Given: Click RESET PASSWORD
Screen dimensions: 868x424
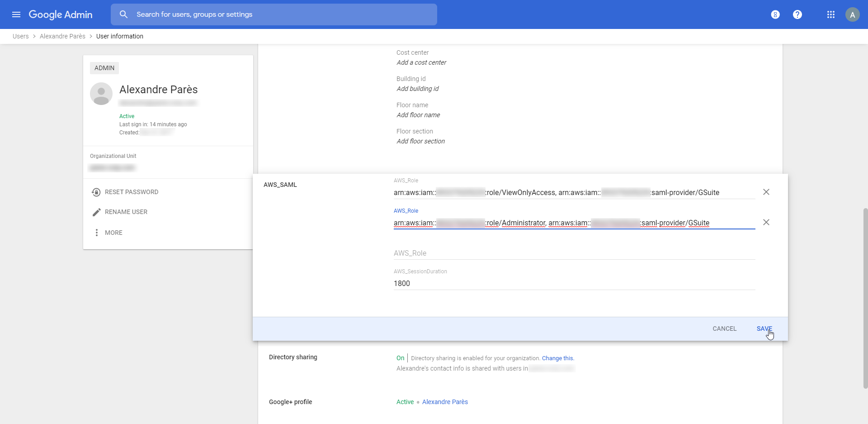Looking at the screenshot, I should click(x=132, y=192).
